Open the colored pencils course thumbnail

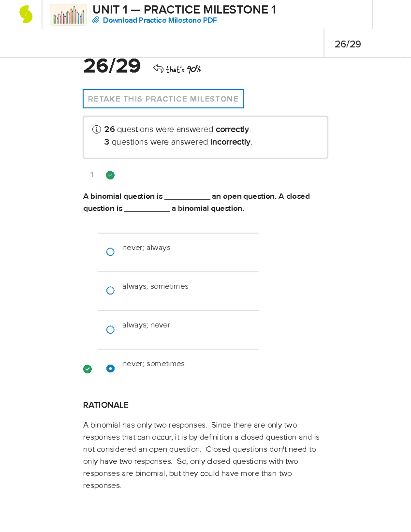68,15
